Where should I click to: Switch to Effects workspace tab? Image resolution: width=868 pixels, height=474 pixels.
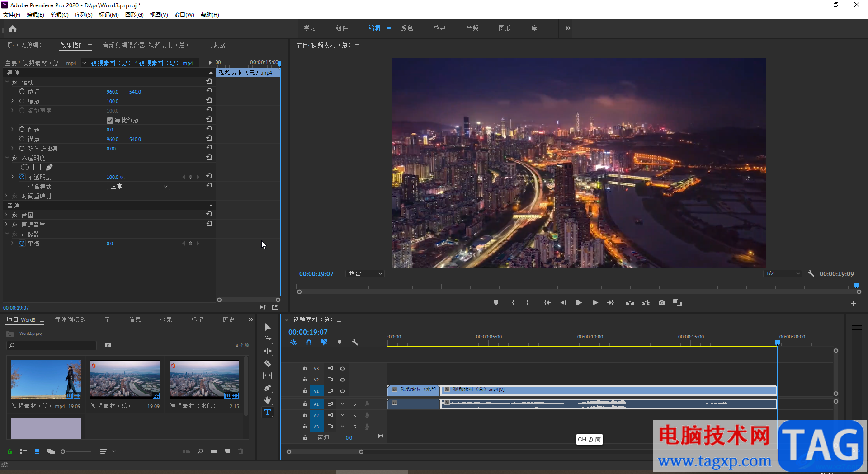click(x=439, y=28)
